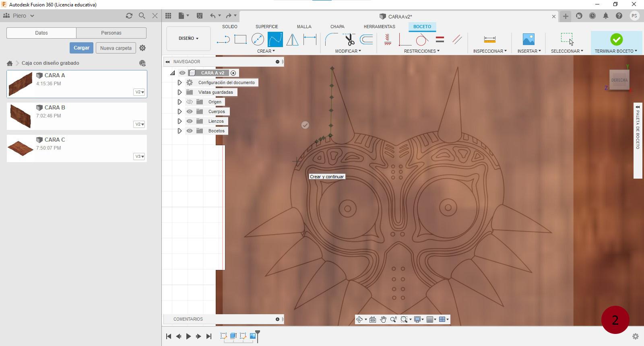Click the timeline Play button

tap(188, 336)
